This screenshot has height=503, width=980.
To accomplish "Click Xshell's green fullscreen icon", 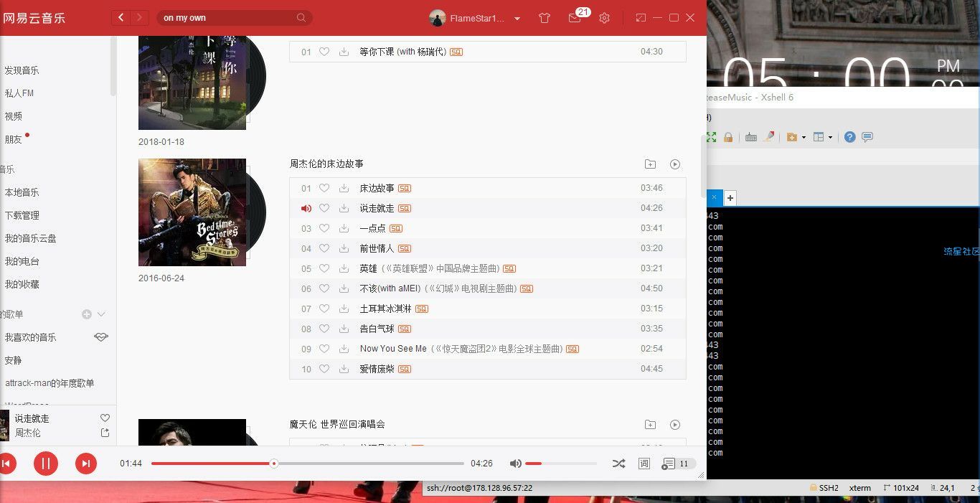I will click(x=711, y=137).
